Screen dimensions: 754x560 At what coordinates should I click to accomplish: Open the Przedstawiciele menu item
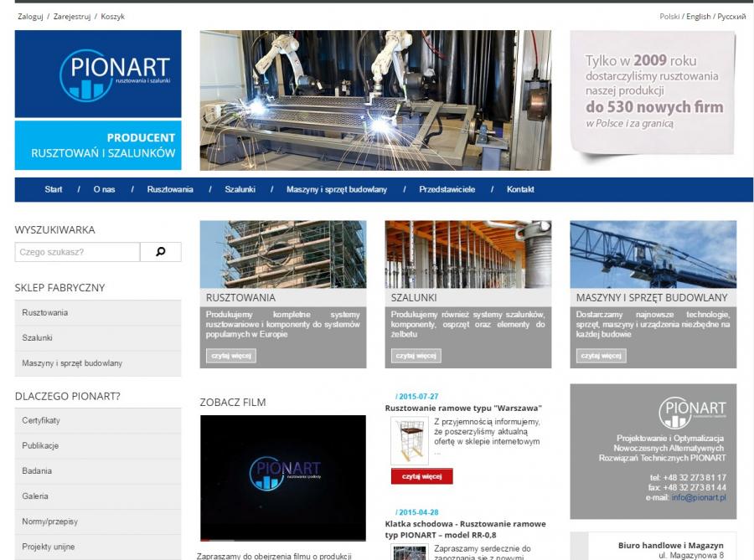pos(447,189)
